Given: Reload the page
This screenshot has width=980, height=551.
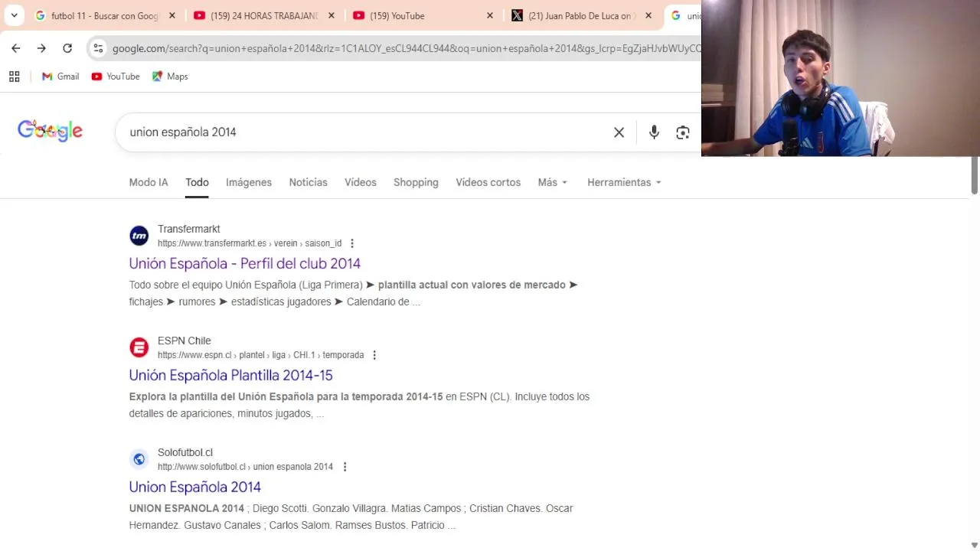Looking at the screenshot, I should click(67, 48).
